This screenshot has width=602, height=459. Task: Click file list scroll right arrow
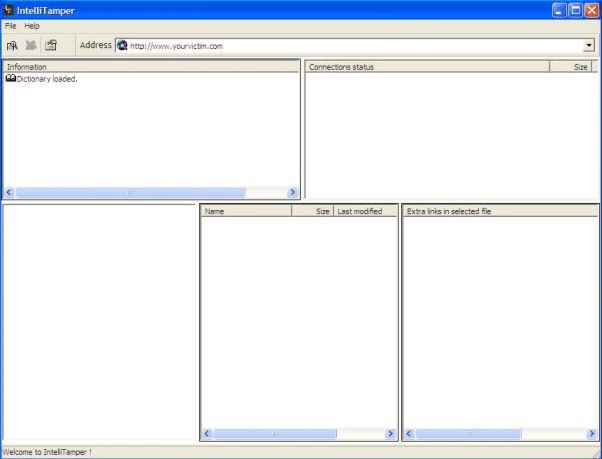pos(390,434)
